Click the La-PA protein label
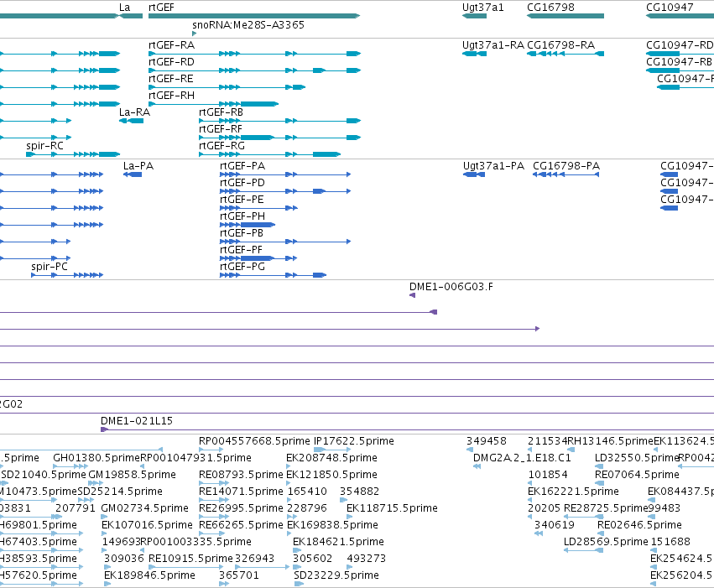This screenshot has width=714, height=588. (138, 166)
